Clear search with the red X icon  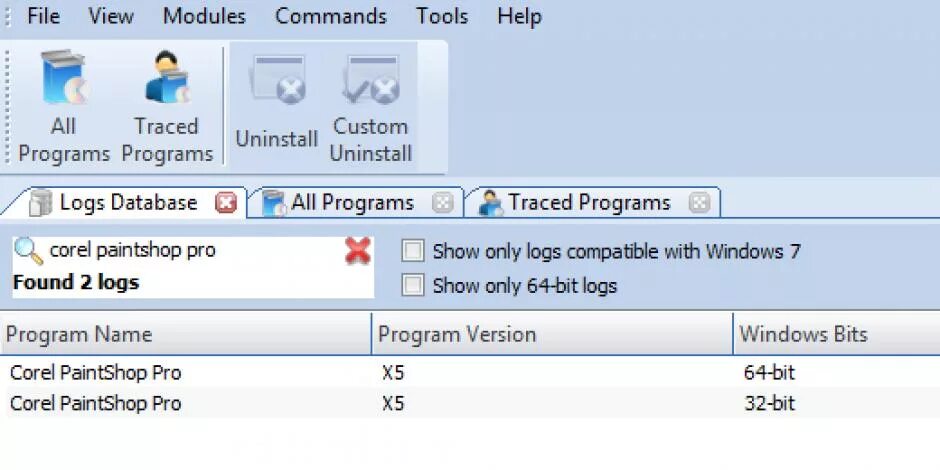pyautogui.click(x=358, y=251)
